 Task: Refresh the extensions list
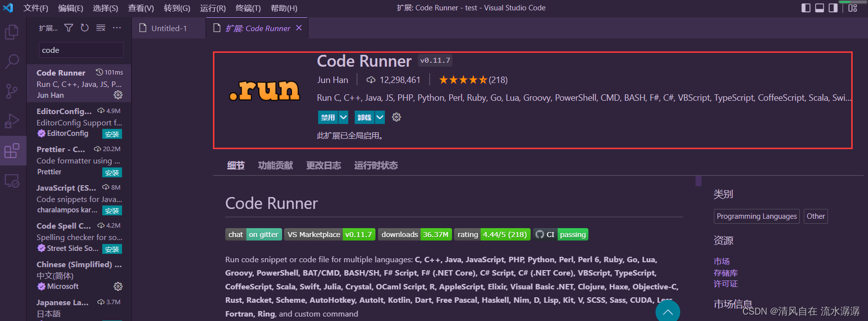(x=84, y=28)
